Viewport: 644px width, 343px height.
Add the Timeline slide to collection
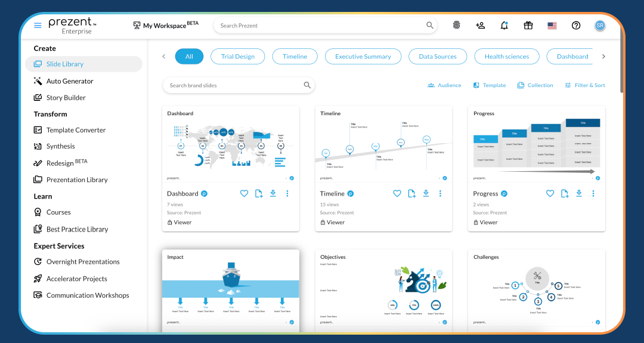pos(411,193)
